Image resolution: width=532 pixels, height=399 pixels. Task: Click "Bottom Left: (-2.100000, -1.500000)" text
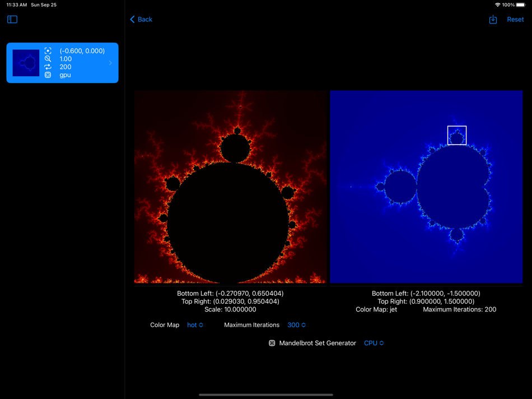point(426,294)
